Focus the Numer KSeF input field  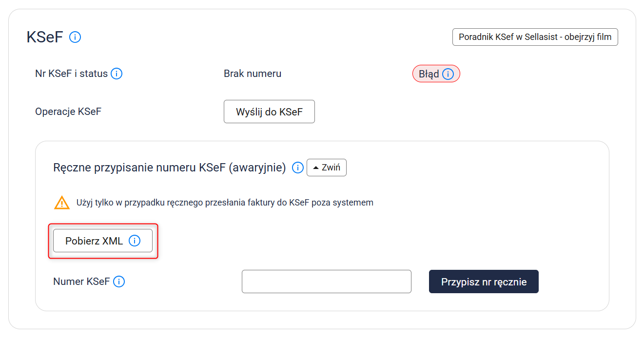click(x=326, y=282)
